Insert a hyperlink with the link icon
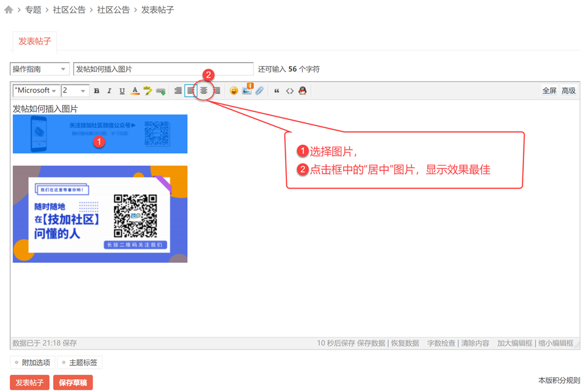 [161, 91]
